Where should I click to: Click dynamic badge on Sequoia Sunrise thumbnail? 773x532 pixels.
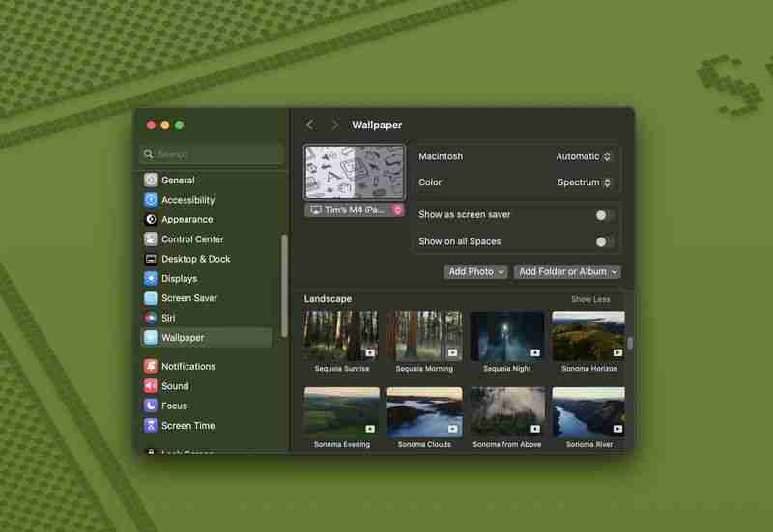(370, 352)
